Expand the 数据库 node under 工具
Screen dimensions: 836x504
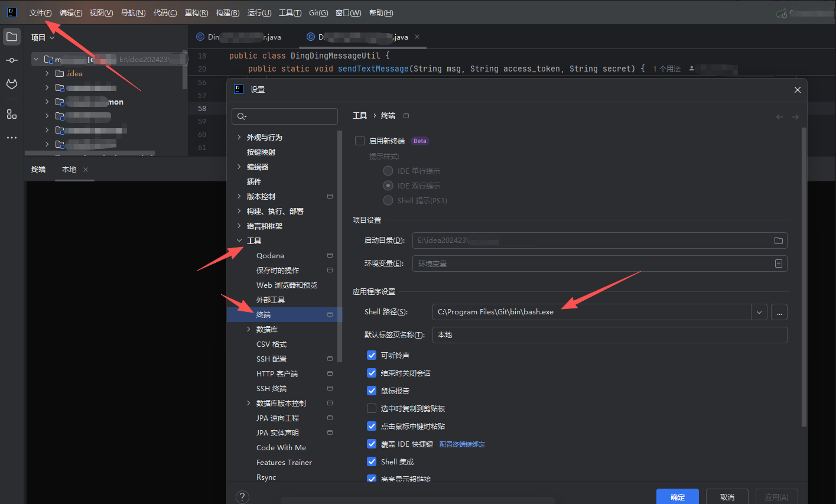point(249,329)
